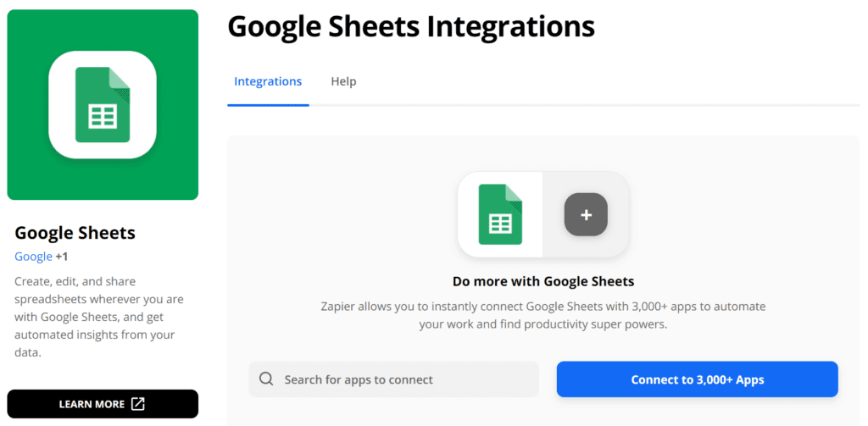The image size is (868, 426).
Task: Click the LEARN MORE button
Action: point(103,404)
